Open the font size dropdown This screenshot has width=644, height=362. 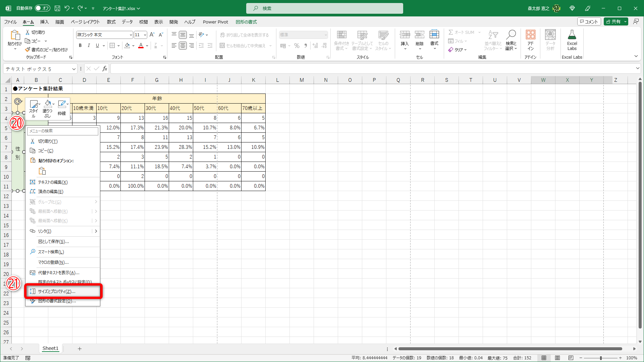click(145, 35)
